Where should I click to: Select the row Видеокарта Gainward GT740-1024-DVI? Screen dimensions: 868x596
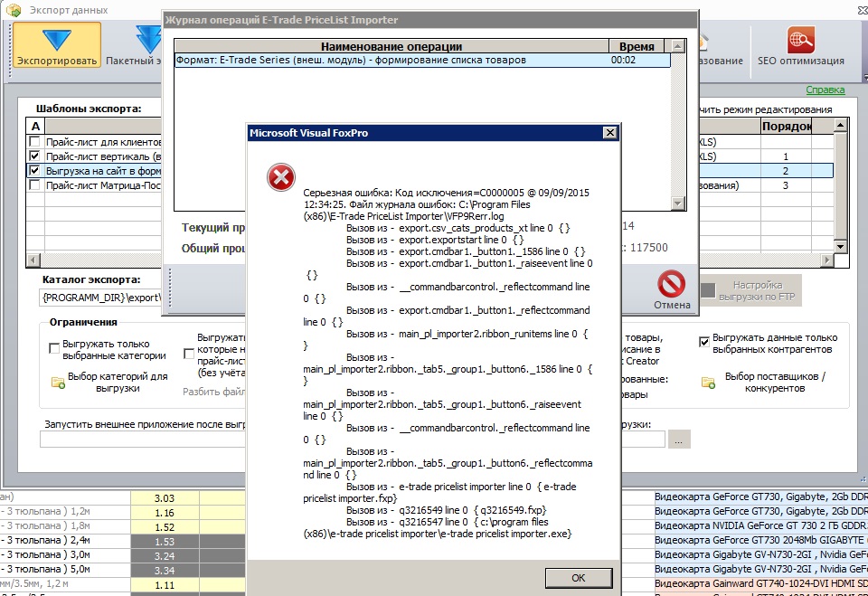coord(760,582)
